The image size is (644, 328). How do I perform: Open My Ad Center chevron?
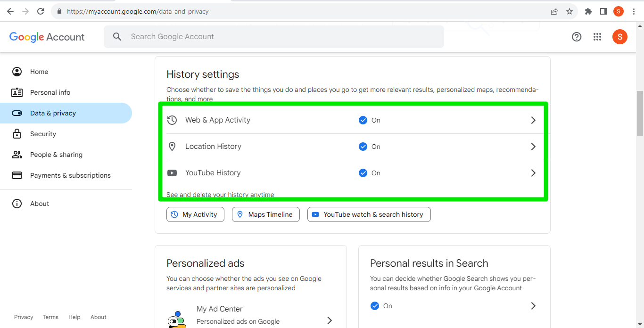330,320
